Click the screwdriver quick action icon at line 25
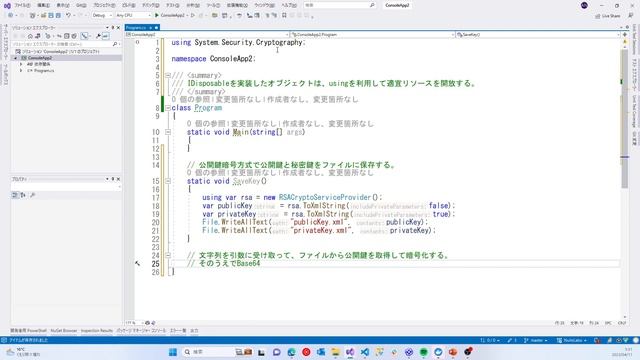640x360 pixels. point(138,263)
